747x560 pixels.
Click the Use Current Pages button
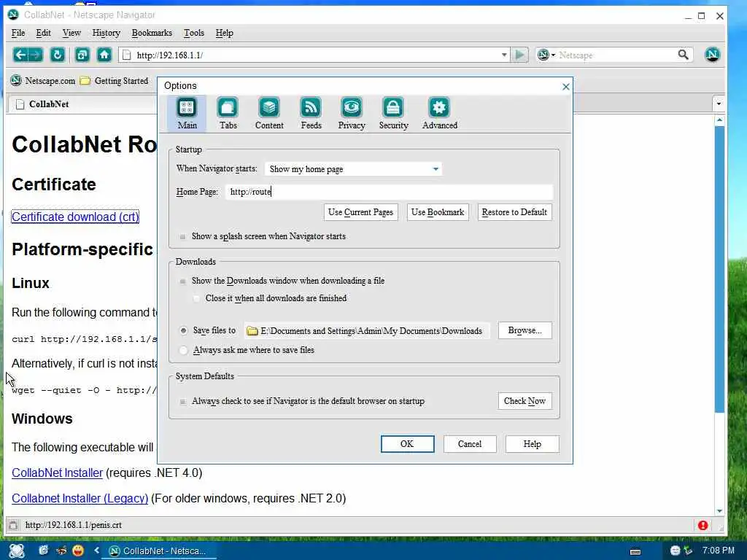point(360,212)
